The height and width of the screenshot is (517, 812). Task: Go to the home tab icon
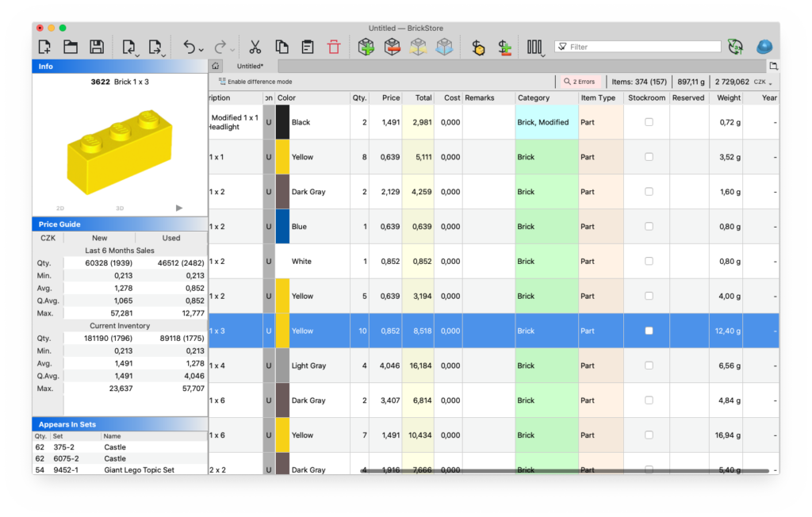[216, 66]
